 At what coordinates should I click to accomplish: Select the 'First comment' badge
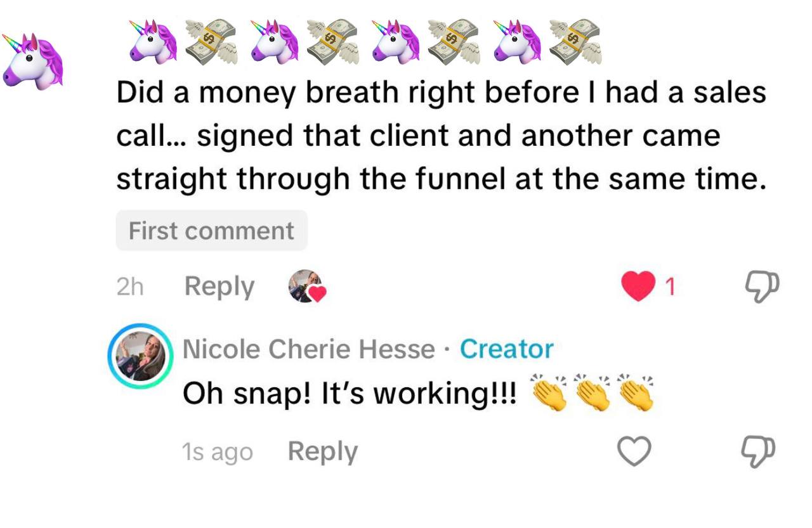point(211,231)
